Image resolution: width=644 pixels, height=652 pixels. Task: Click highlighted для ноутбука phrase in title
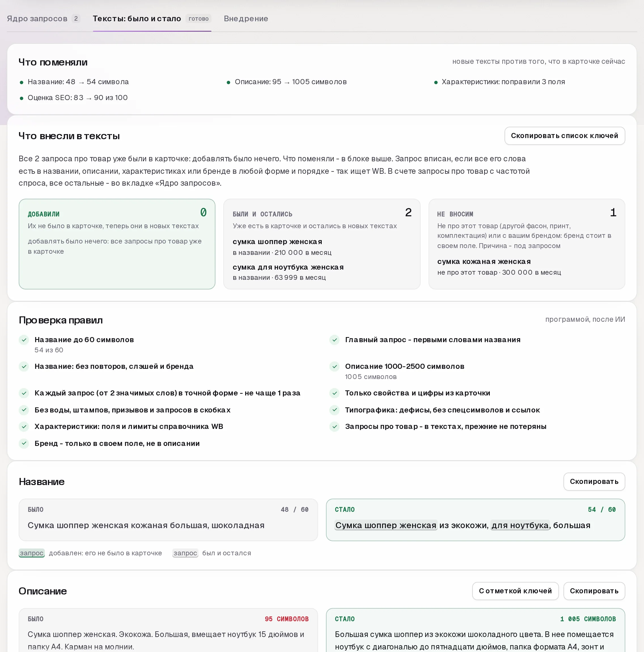(x=520, y=525)
